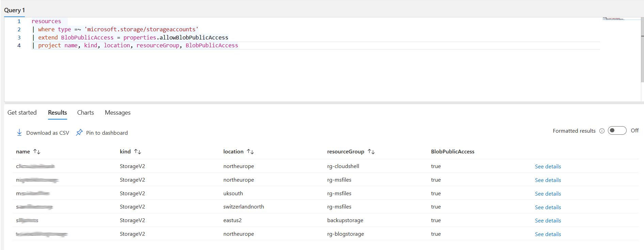Open See details for switzerlandnorth row
The width and height of the screenshot is (644, 250).
point(548,207)
